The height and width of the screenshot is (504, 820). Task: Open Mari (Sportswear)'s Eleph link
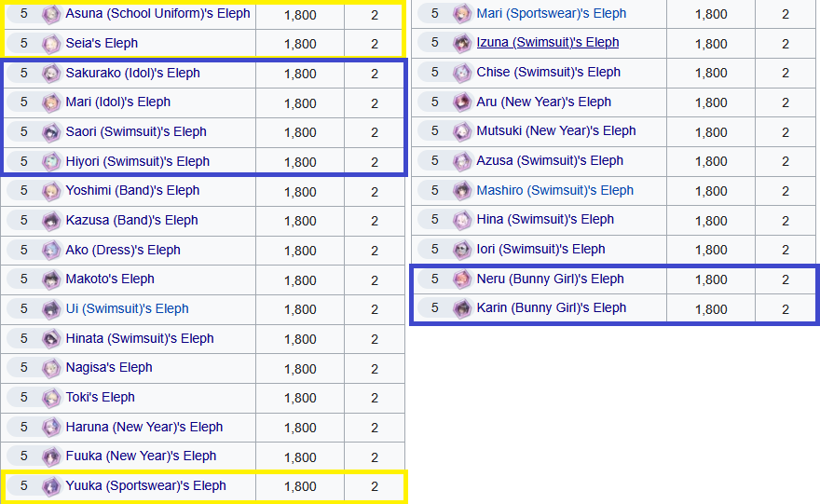(x=552, y=14)
